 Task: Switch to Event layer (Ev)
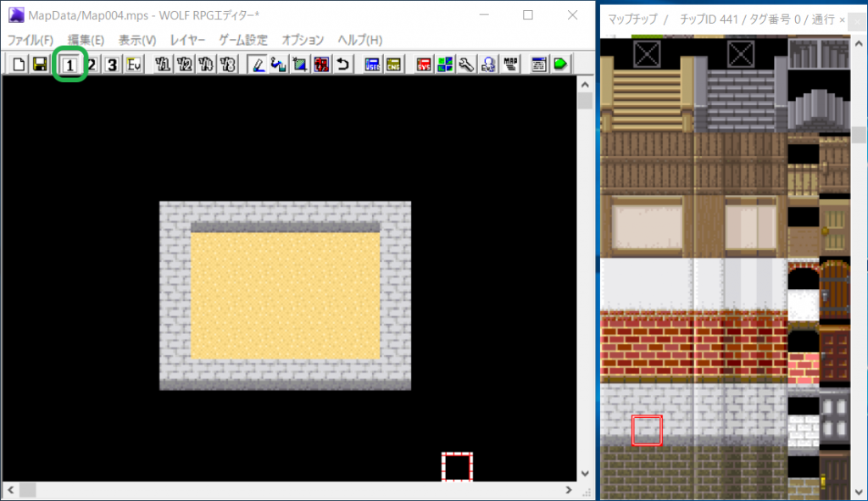[134, 64]
